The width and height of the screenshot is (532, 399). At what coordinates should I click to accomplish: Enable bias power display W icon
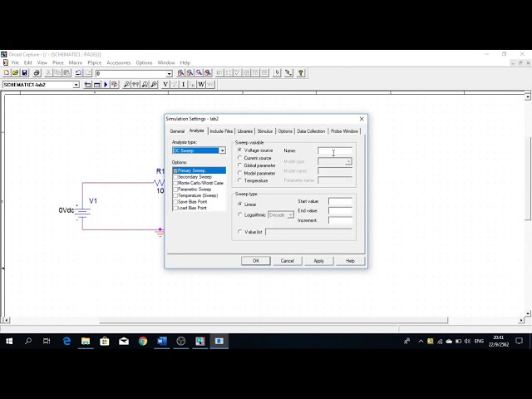coord(201,85)
